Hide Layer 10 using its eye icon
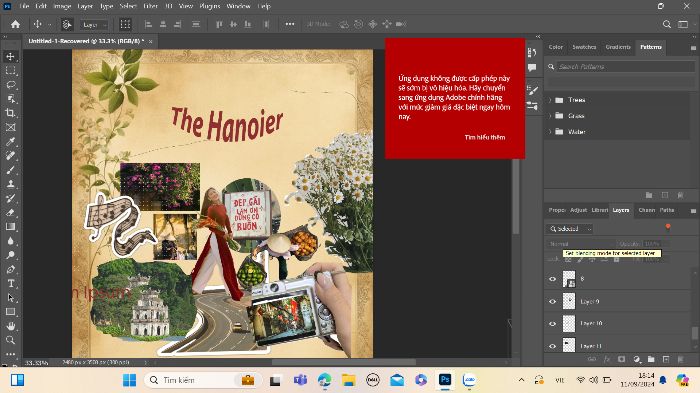The image size is (700, 393). pyautogui.click(x=552, y=323)
